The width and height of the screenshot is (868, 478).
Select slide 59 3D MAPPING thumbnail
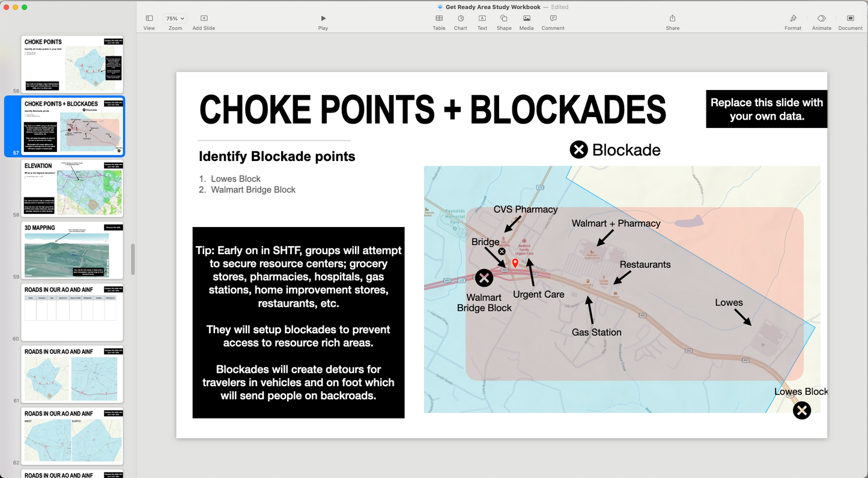(72, 250)
